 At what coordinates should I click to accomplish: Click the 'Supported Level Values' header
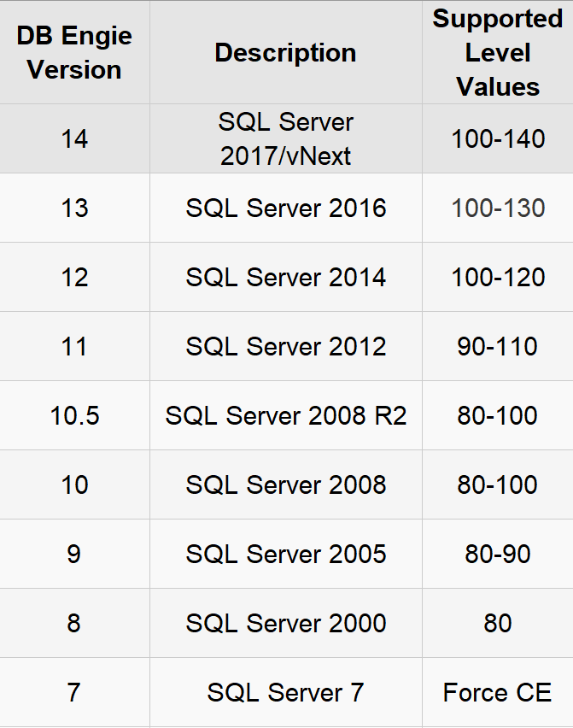click(x=498, y=52)
